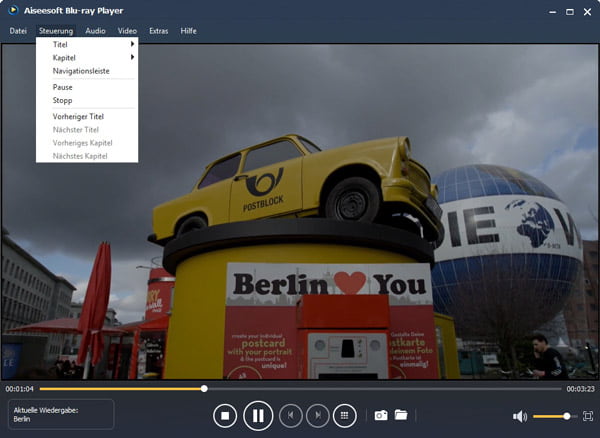Viewport: 600px width, 438px height.
Task: Open the navigation menu grid icon
Action: click(x=345, y=415)
